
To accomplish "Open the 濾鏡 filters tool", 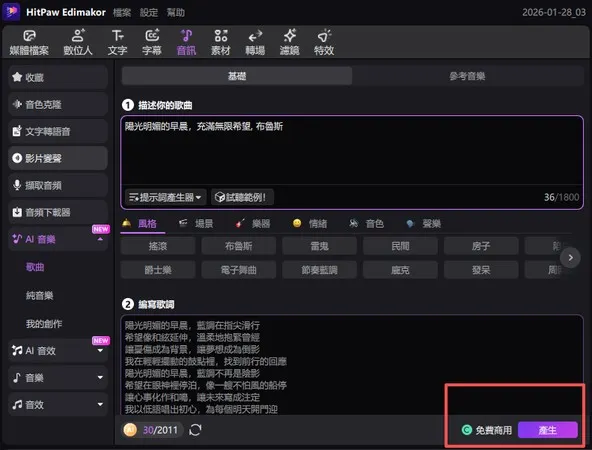I will click(x=290, y=43).
